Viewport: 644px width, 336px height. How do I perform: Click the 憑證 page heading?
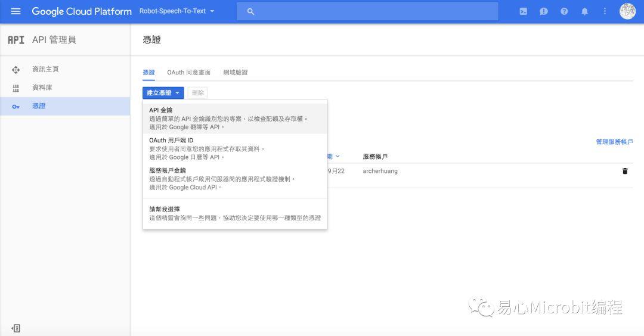pos(151,40)
